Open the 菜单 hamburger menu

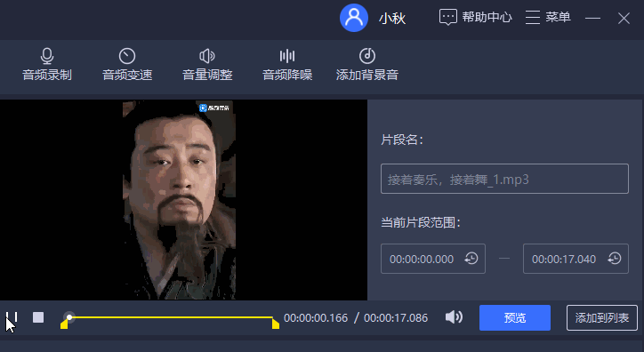[x=548, y=17]
